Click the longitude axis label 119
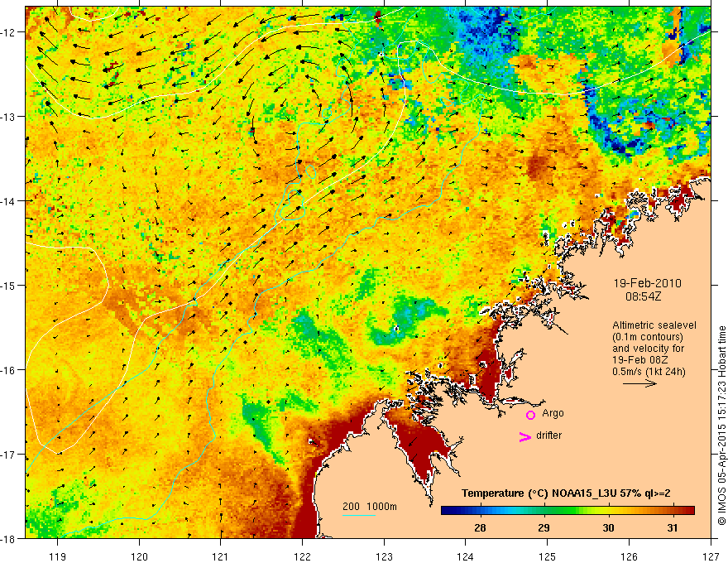 [58, 556]
